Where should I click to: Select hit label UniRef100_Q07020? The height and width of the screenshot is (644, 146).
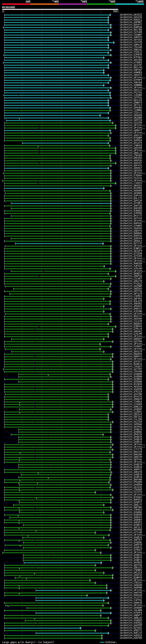pyautogui.click(x=131, y=218)
